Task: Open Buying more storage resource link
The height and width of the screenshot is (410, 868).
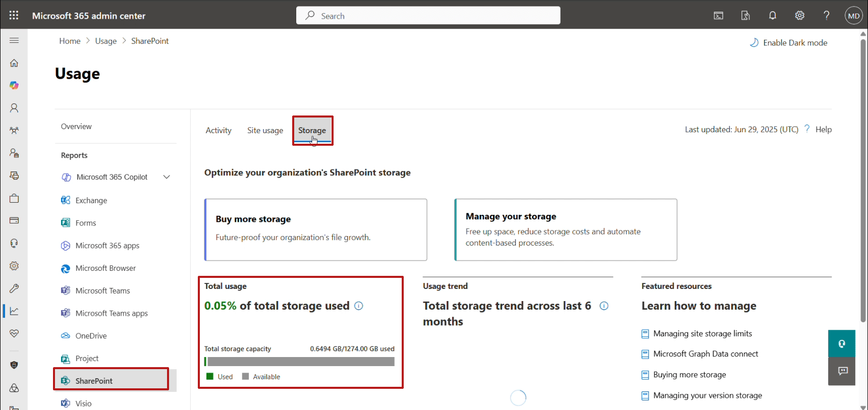Action: [x=689, y=375]
